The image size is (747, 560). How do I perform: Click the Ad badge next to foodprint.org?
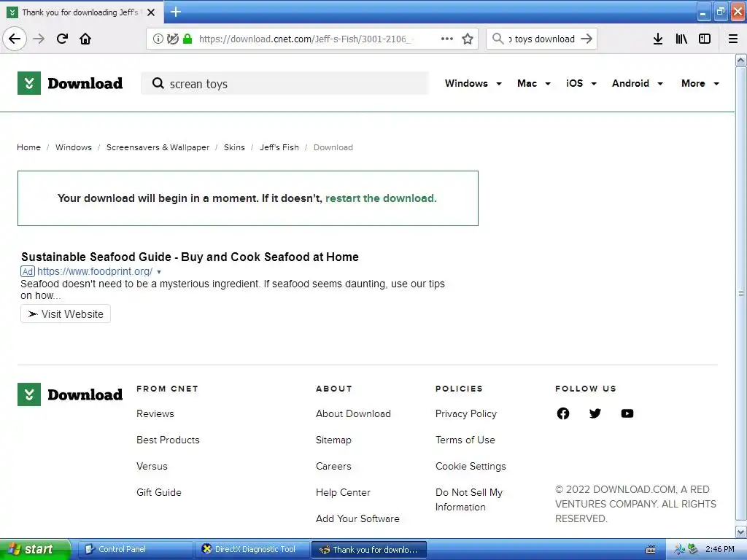[x=28, y=271]
